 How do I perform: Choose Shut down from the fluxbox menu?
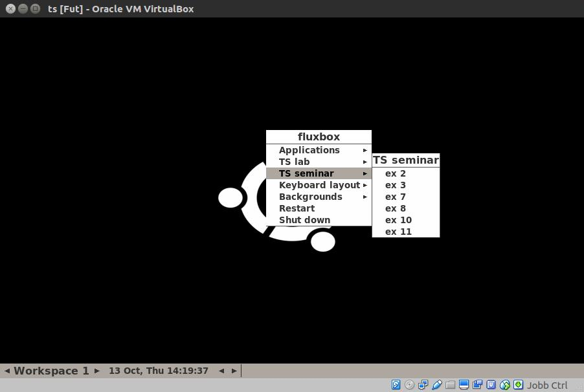(x=319, y=220)
